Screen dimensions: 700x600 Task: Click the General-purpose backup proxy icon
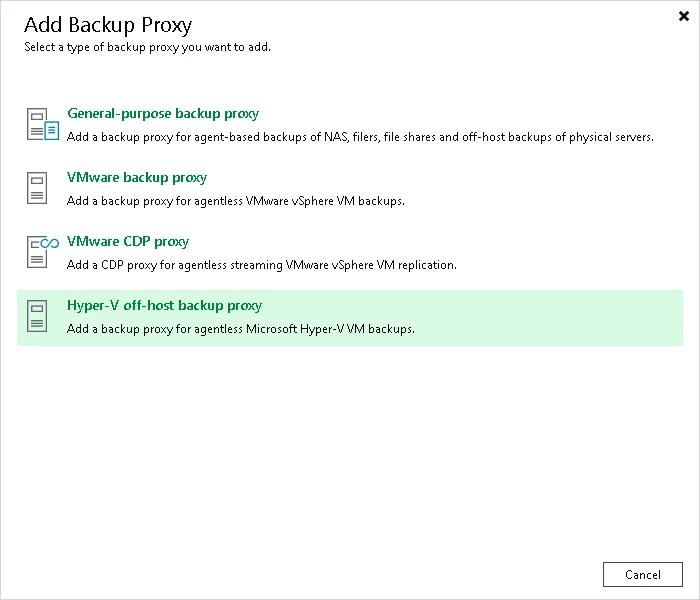[41, 124]
